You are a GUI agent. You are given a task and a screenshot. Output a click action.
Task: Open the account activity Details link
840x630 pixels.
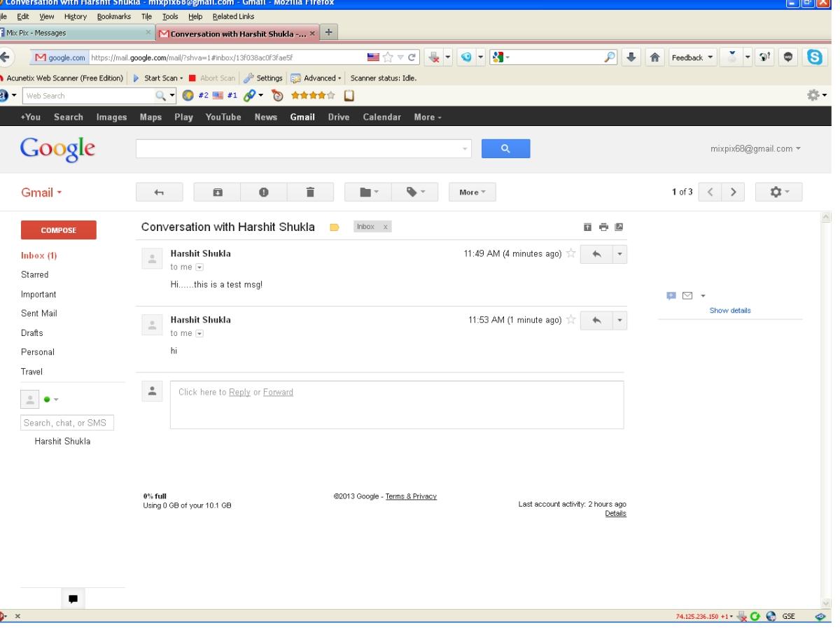(615, 513)
